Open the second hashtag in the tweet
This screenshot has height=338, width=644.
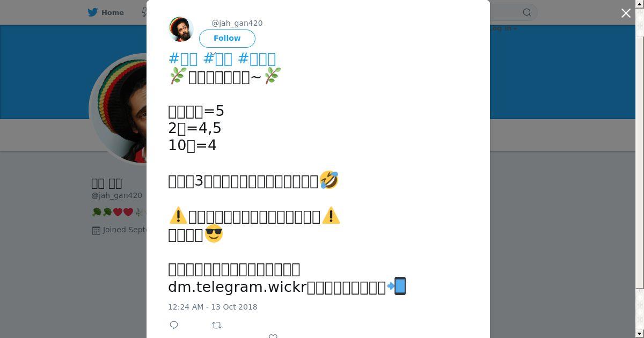point(218,58)
